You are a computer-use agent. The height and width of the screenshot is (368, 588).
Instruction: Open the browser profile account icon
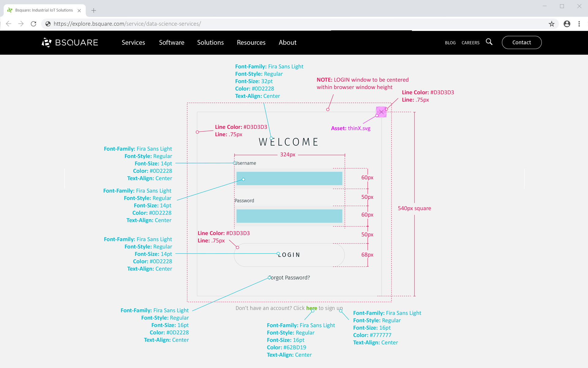[567, 24]
